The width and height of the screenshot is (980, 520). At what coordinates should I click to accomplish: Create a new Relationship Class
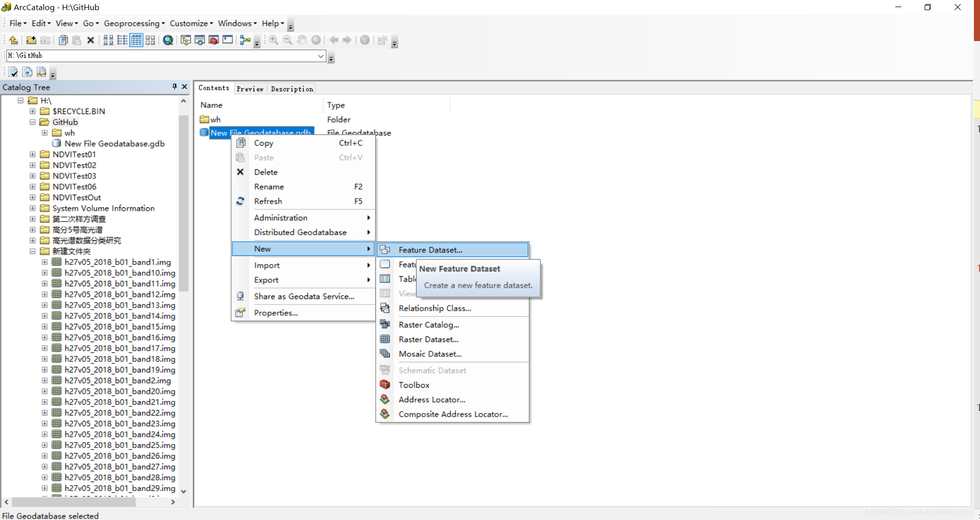pos(452,308)
